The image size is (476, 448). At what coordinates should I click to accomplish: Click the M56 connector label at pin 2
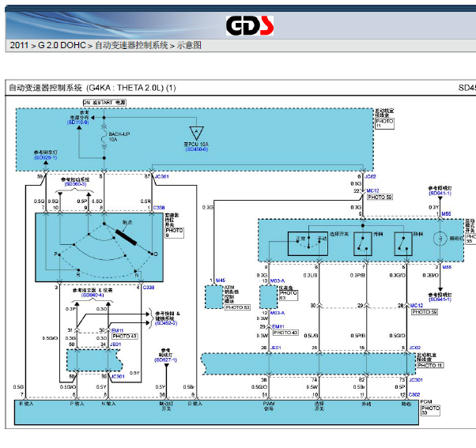(447, 267)
